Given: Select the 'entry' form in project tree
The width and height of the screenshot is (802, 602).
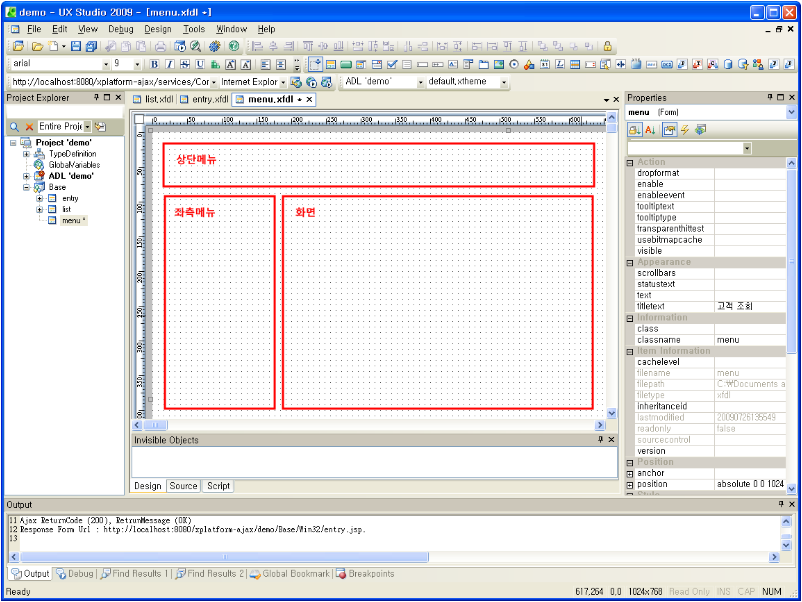Looking at the screenshot, I should tap(70, 198).
